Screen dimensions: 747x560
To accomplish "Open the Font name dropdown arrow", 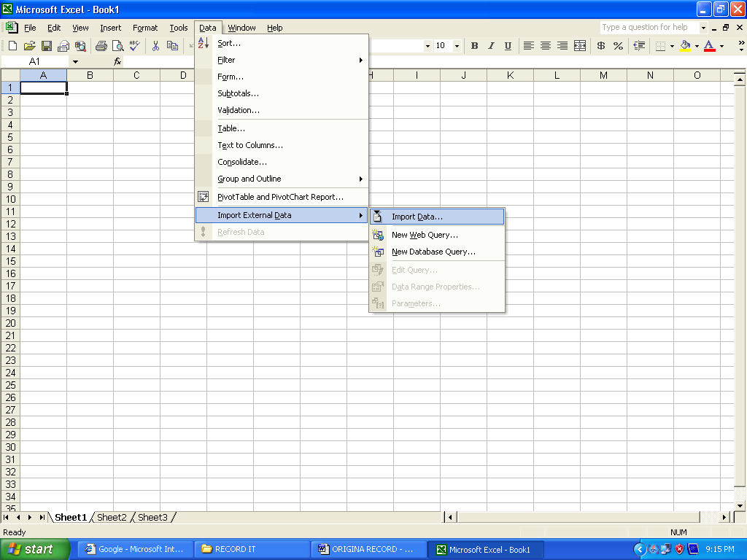I will 427,46.
